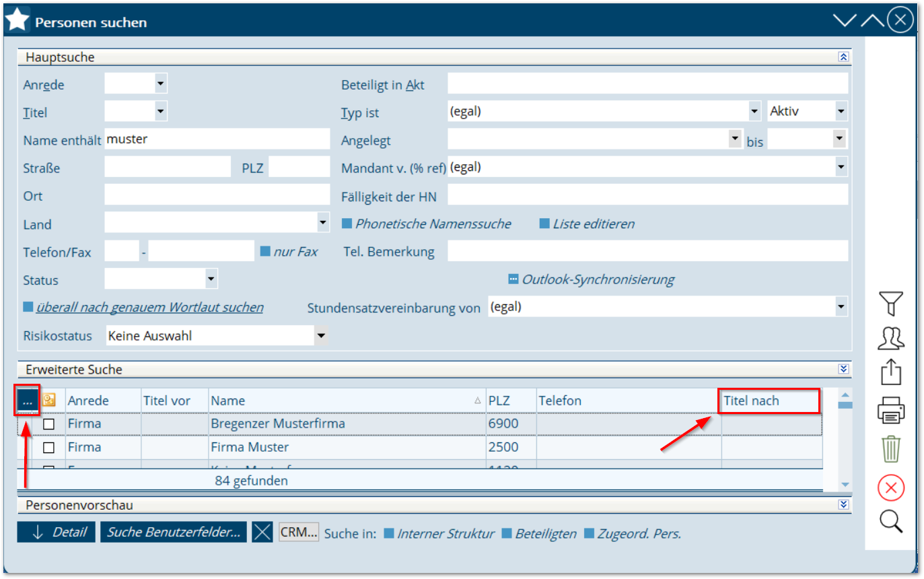924x579 pixels.
Task: Sort by the Titel vor column header
Action: coord(174,401)
